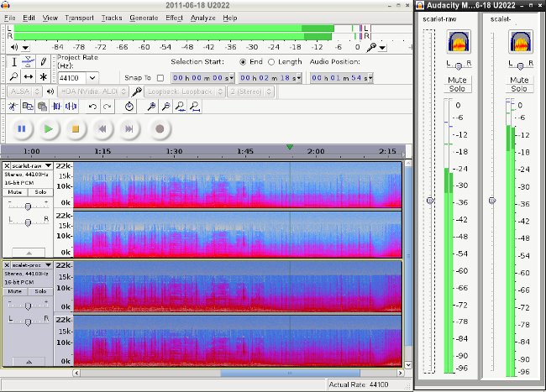546x392 pixels.
Task: Fit project in window icon
Action: click(195, 107)
